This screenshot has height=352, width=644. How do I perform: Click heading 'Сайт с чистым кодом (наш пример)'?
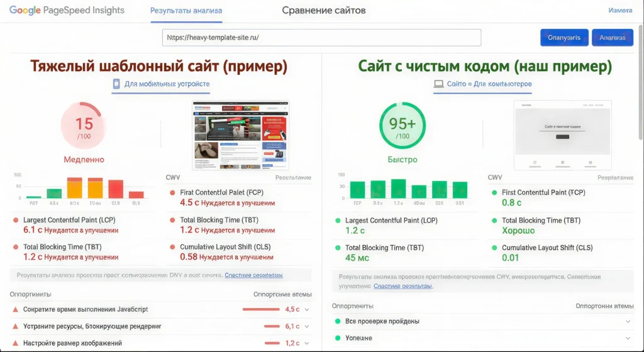coord(485,66)
